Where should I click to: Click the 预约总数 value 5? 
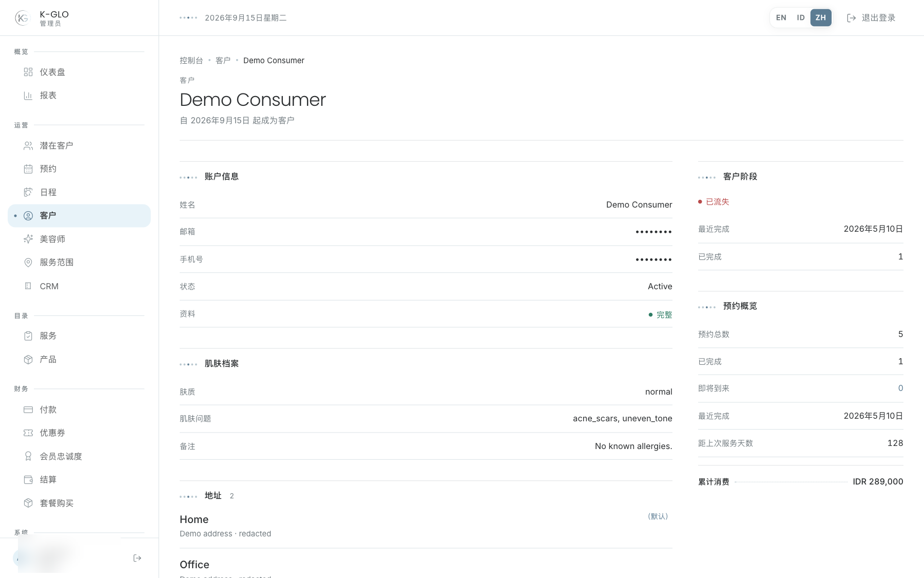[x=900, y=334]
